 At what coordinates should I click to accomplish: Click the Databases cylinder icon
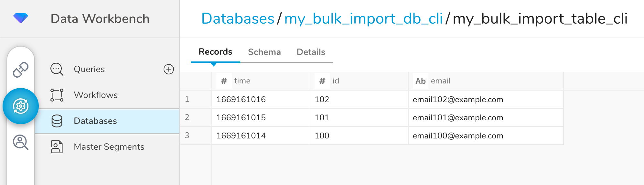tap(57, 121)
